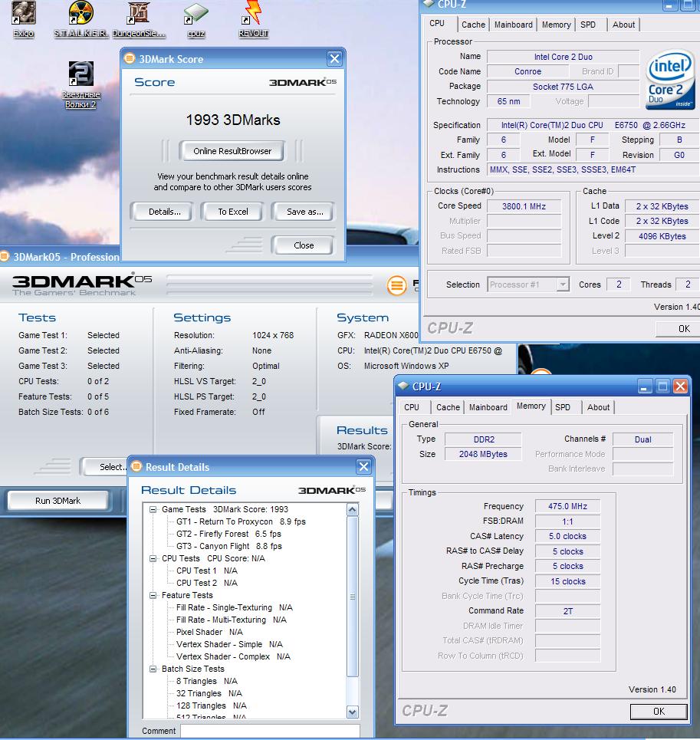Select 32 Triangles row
The height and width of the screenshot is (740, 700).
[209, 693]
